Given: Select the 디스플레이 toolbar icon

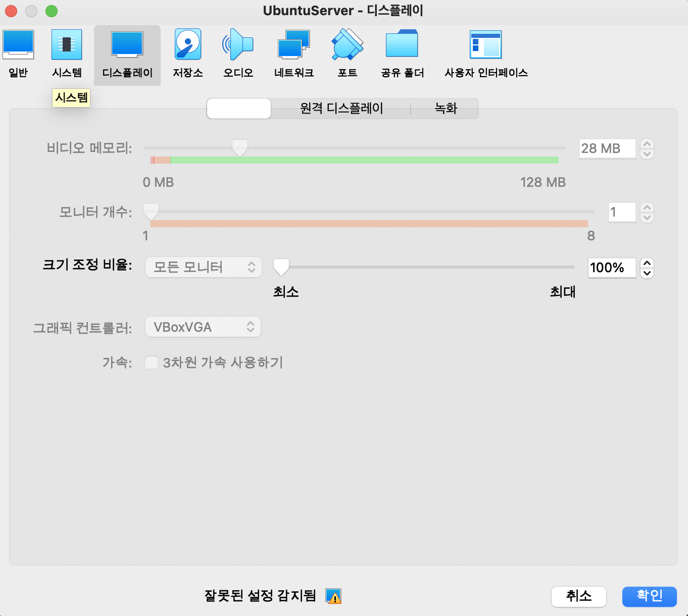Looking at the screenshot, I should tap(127, 56).
